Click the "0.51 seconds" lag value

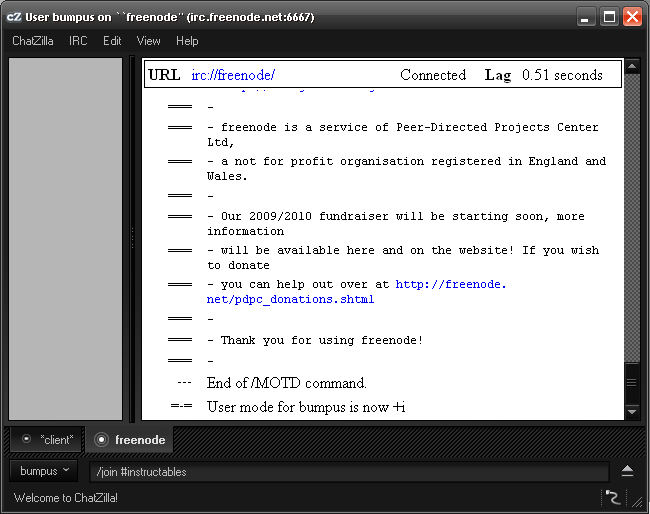pyautogui.click(x=562, y=75)
